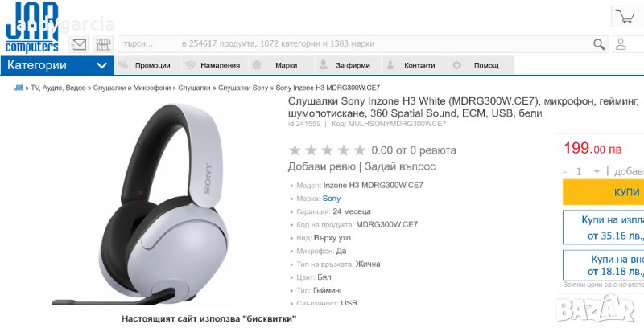Open the store locations icon
644x332 pixels.
[x=103, y=44]
